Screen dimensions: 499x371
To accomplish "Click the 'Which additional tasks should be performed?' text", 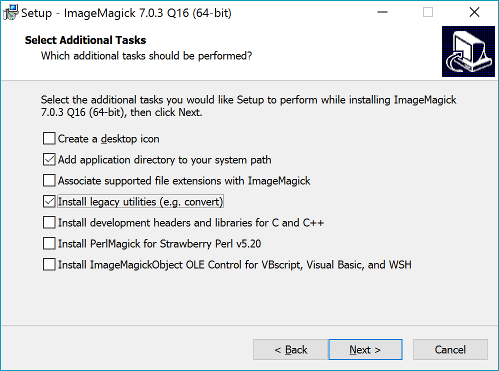I will coord(146,56).
